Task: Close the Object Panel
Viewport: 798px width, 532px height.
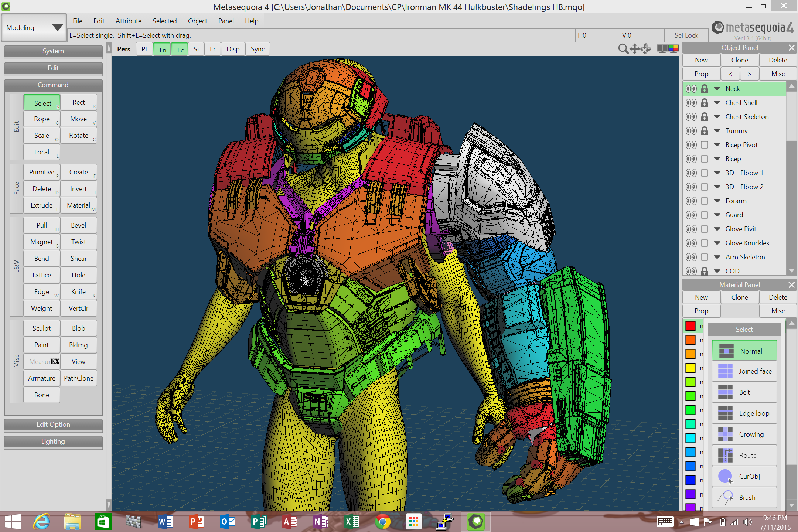Action: [x=791, y=48]
